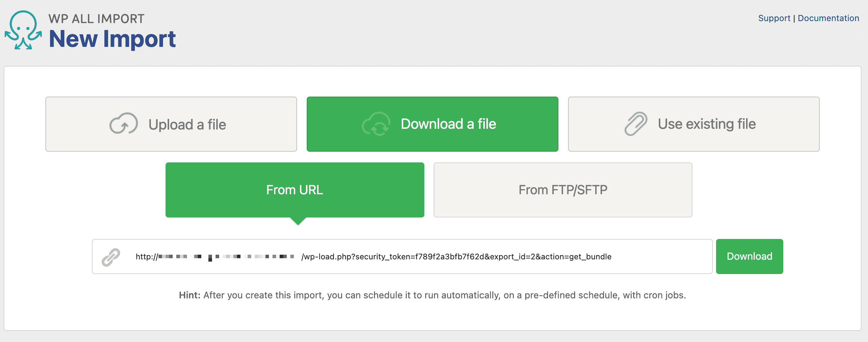The height and width of the screenshot is (342, 868).
Task: Click the bold "Hint:" label
Action: 189,295
